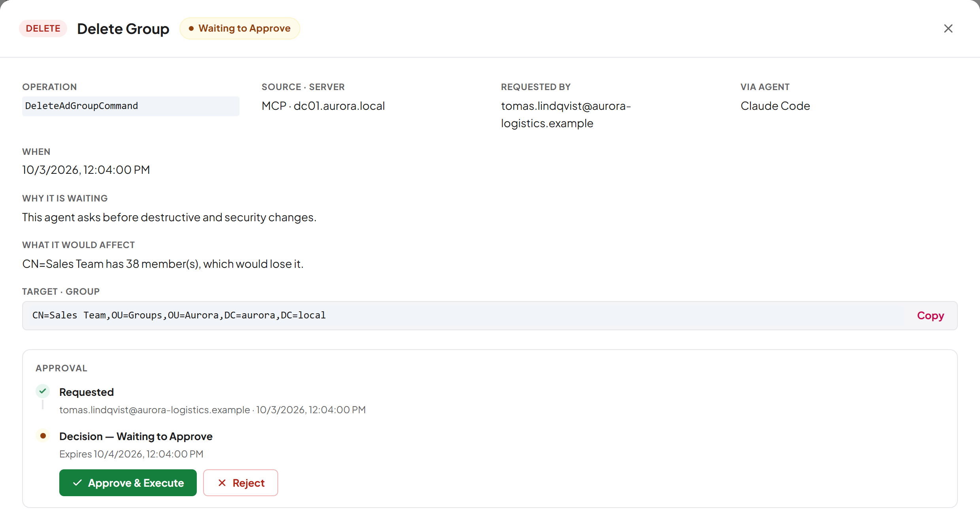Click the OPERATION label
The height and width of the screenshot is (527, 980).
click(49, 87)
